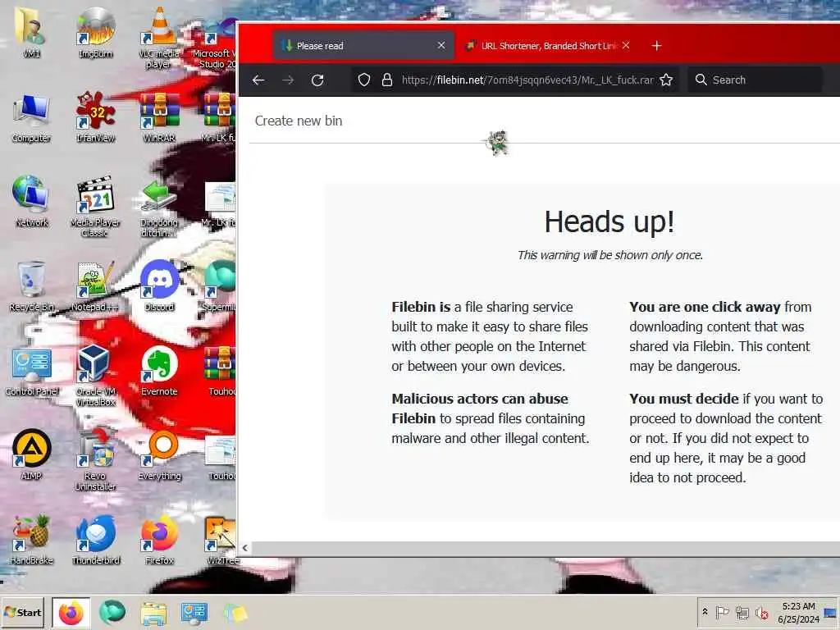
Task: Launch Oracle VM VirtualBox shortcut
Action: (x=95, y=375)
